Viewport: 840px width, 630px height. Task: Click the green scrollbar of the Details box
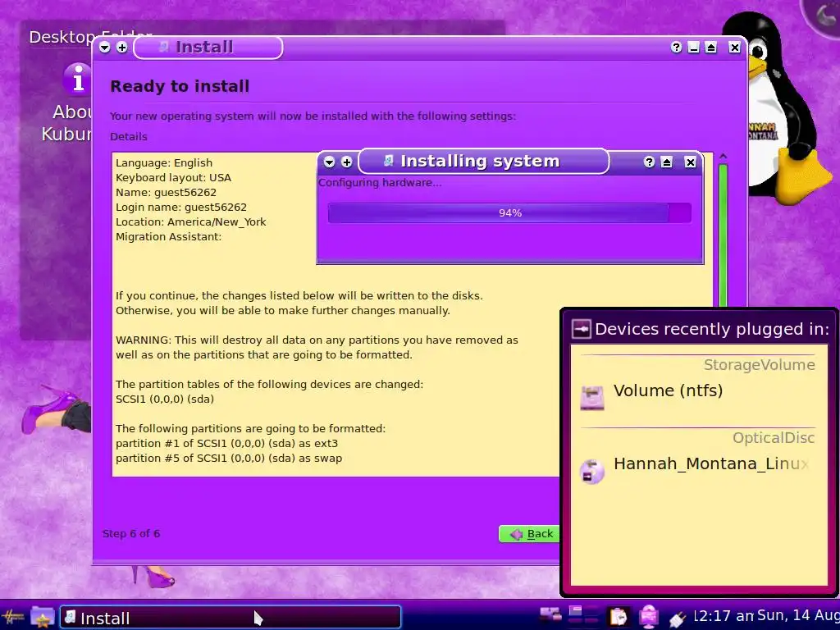pos(723,235)
